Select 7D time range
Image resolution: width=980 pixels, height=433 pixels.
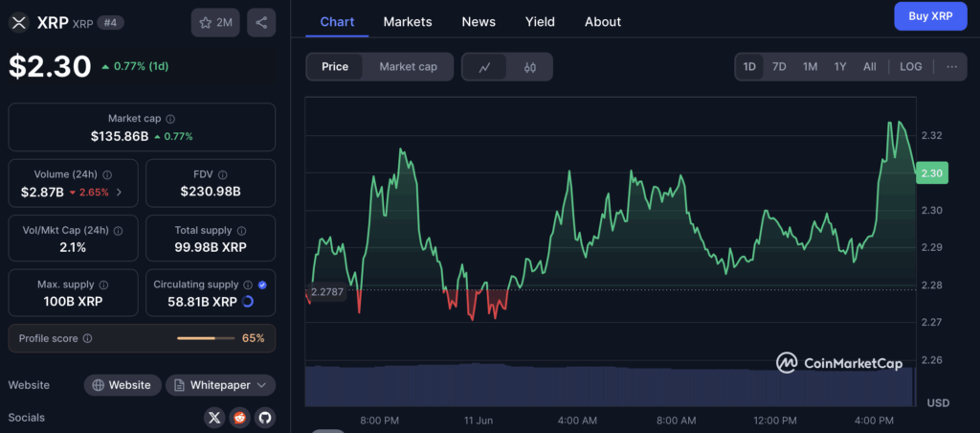point(779,66)
